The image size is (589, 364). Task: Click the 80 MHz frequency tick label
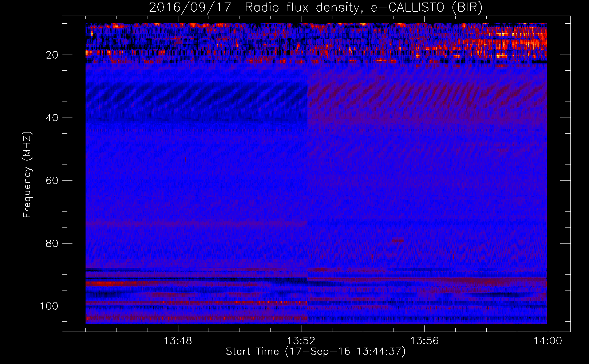pyautogui.click(x=52, y=243)
